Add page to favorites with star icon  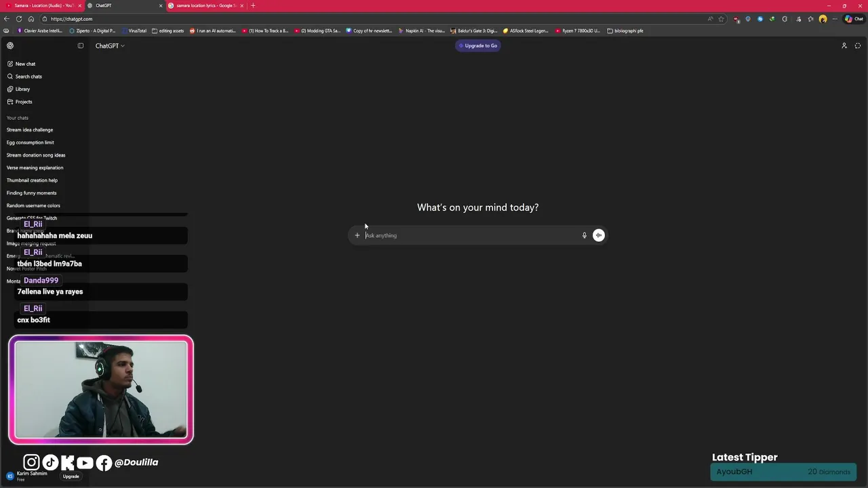coord(722,19)
